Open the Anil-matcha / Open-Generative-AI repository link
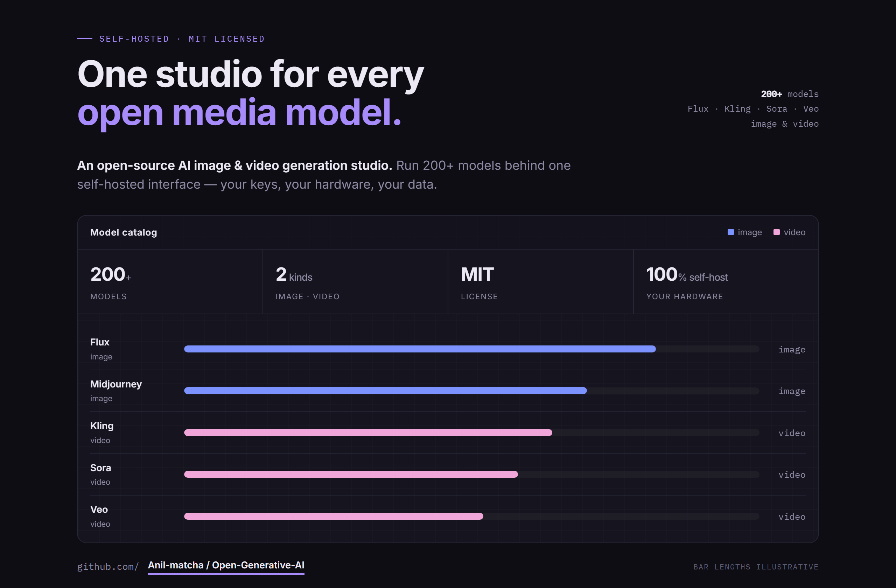Viewport: 896px width, 588px height. click(226, 565)
